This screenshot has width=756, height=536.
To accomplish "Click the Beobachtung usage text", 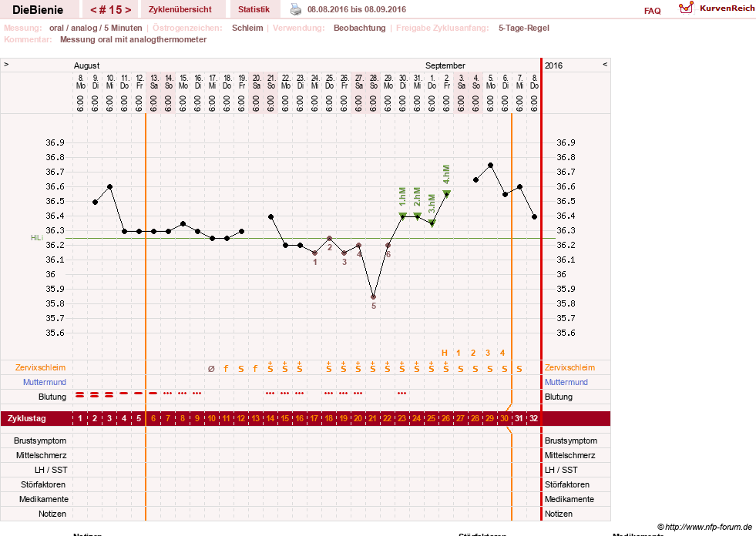I will click(360, 28).
